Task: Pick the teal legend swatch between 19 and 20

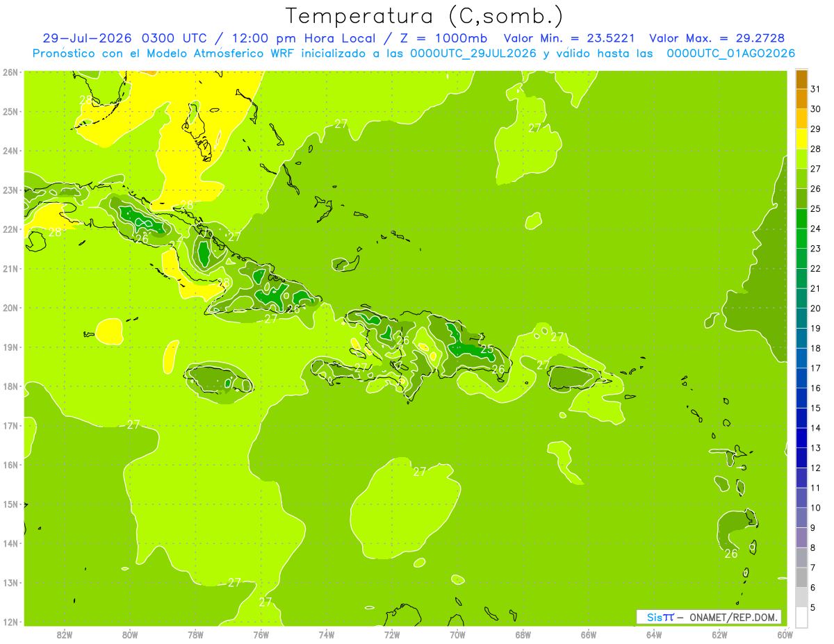Action: coord(801,318)
